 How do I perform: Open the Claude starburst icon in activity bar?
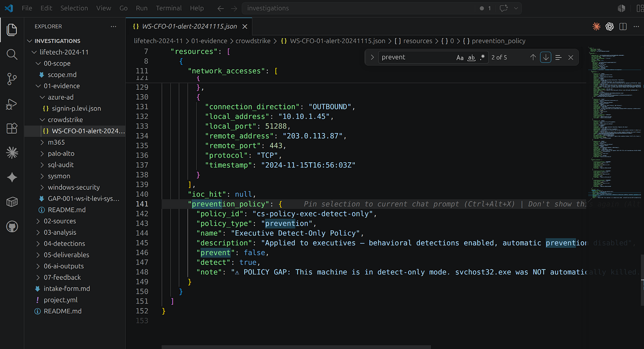pos(12,153)
